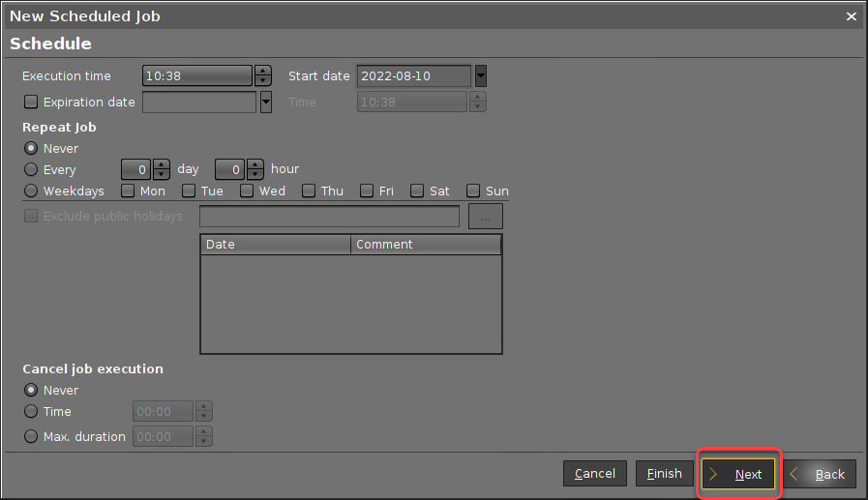Select the Every repeat radio option
Screen dimensions: 868x500
(x=31, y=169)
